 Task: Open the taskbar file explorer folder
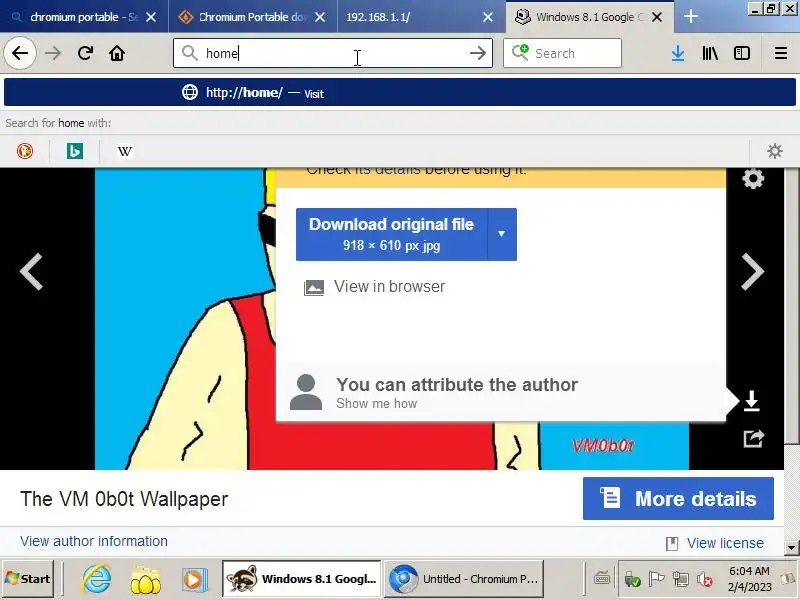(x=145, y=580)
